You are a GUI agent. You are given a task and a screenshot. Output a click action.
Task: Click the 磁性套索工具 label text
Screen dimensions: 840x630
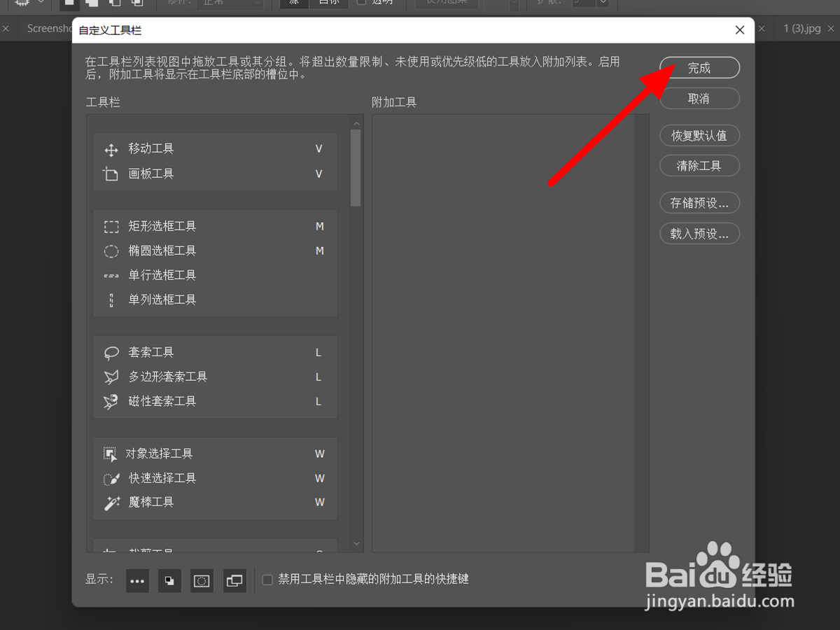162,401
